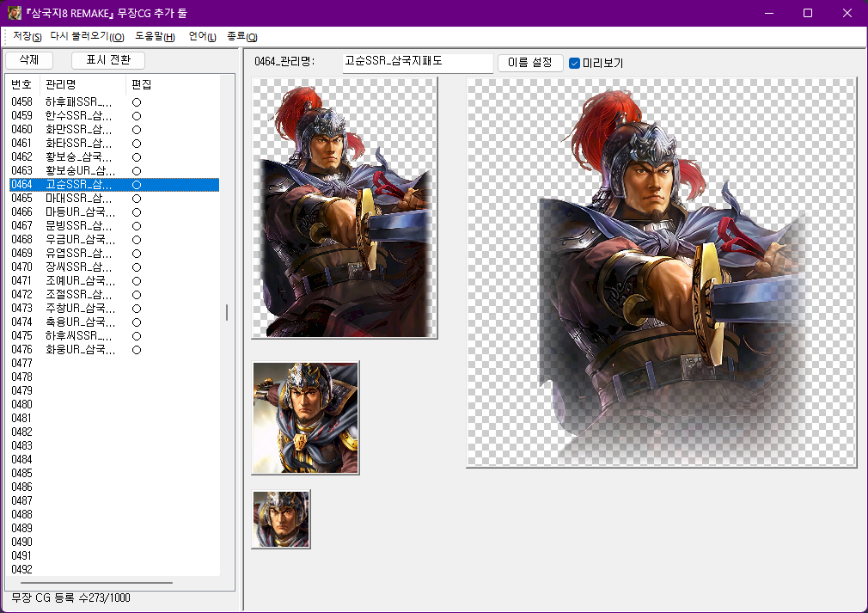Select empty slot 0477
Screen dimensions: 868x613
tap(114, 364)
